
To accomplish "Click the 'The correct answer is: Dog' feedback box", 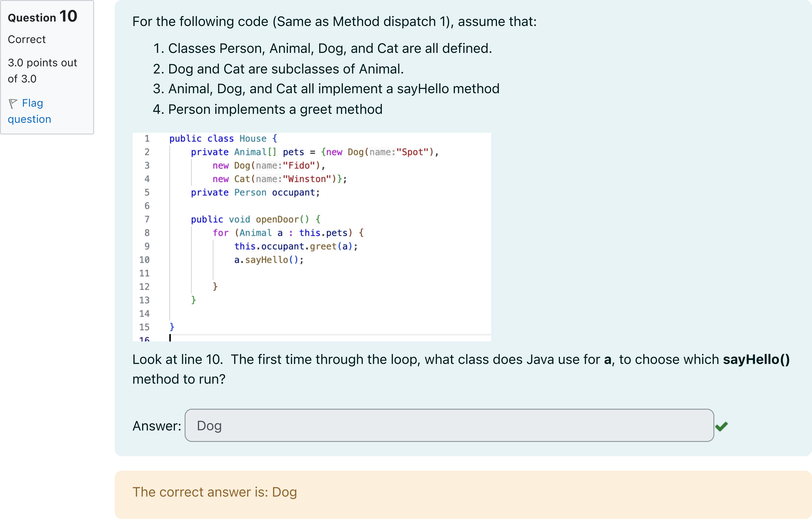I will click(x=214, y=492).
